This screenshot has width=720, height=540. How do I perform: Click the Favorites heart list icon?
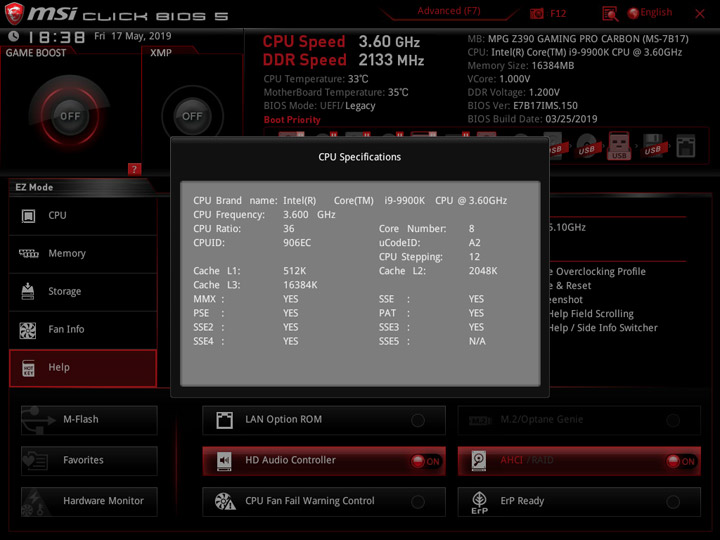(x=35, y=460)
